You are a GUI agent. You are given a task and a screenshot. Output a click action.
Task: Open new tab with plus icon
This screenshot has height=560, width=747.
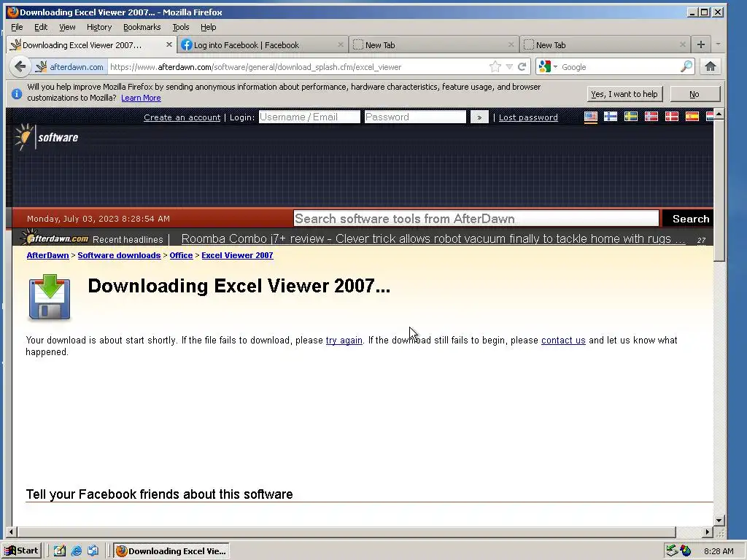(701, 44)
